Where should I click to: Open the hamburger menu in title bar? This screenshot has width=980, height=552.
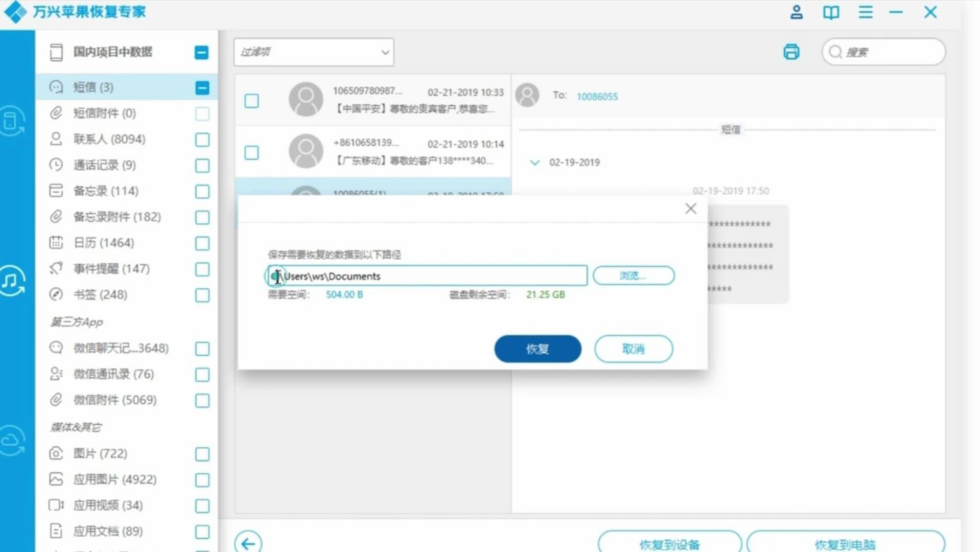[x=865, y=12]
